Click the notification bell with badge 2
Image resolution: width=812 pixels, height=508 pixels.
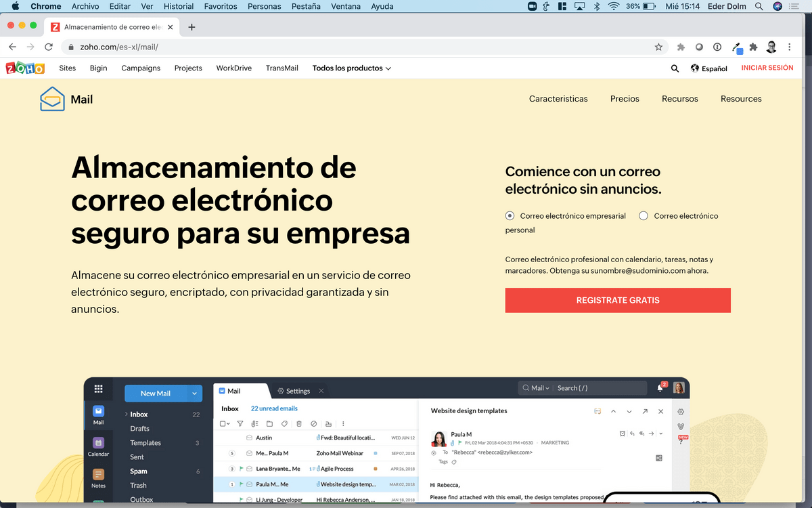tap(661, 387)
